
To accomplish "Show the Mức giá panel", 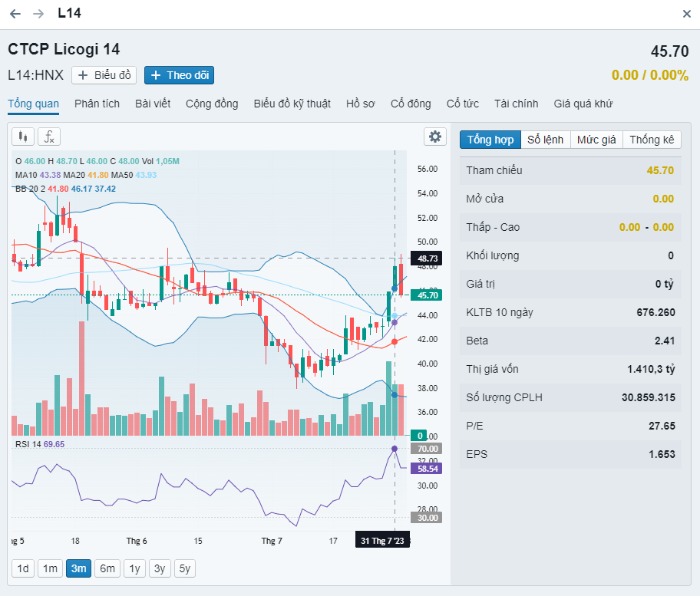I will 596,140.
